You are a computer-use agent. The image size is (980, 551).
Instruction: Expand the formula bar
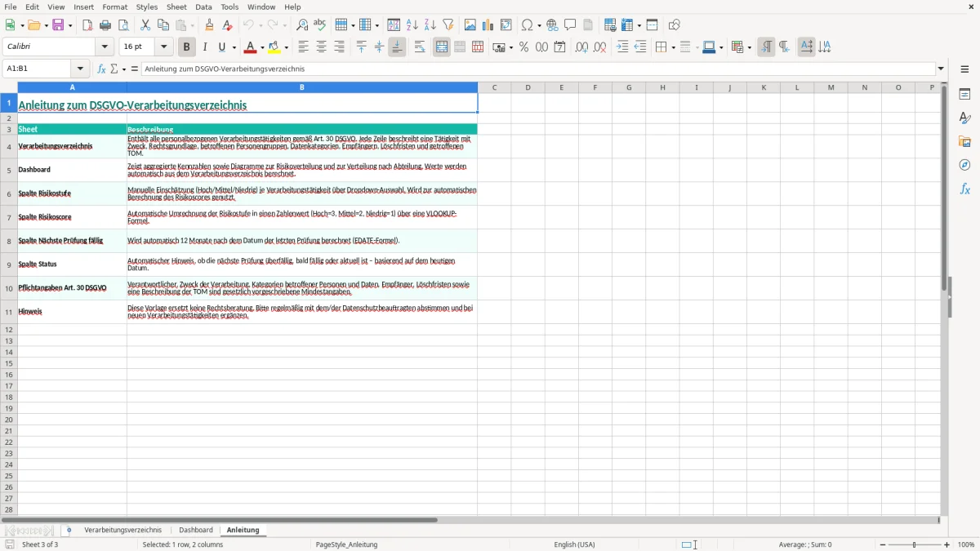click(x=941, y=69)
